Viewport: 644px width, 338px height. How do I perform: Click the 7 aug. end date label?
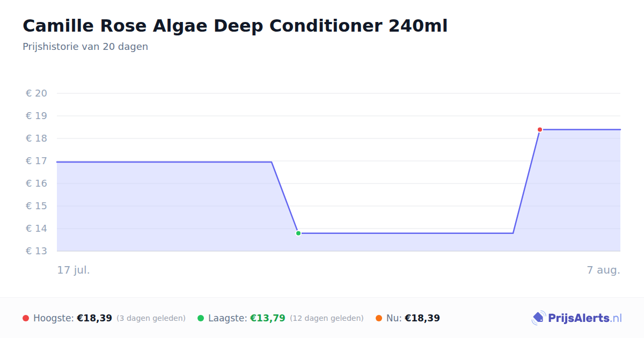point(603,270)
